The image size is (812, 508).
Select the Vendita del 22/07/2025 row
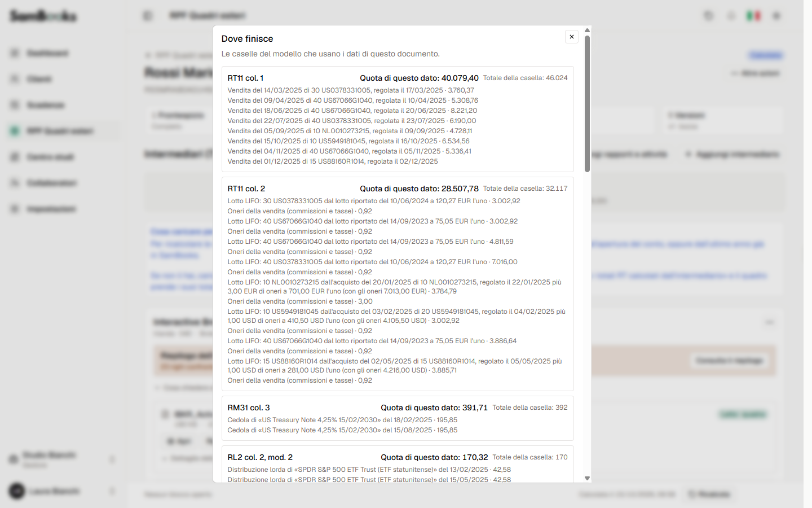(352, 121)
